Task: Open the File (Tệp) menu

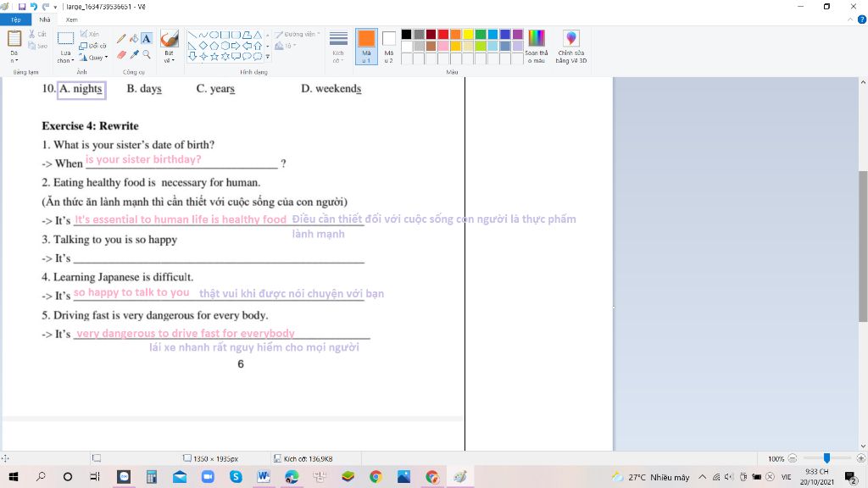Action: 15,20
